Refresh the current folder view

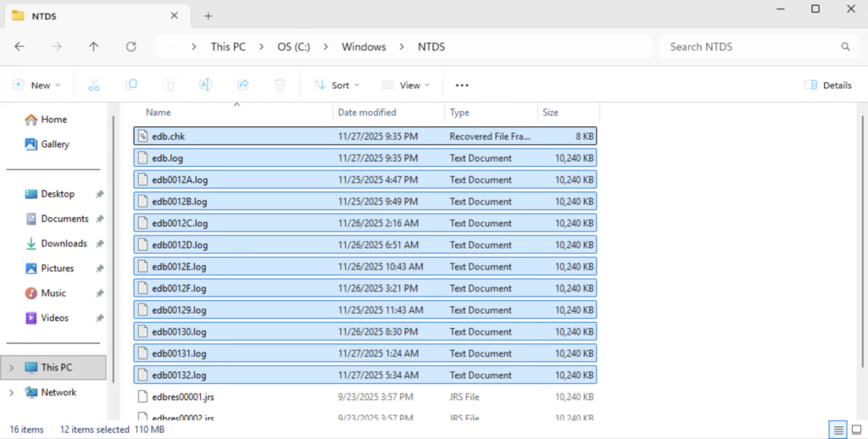131,47
